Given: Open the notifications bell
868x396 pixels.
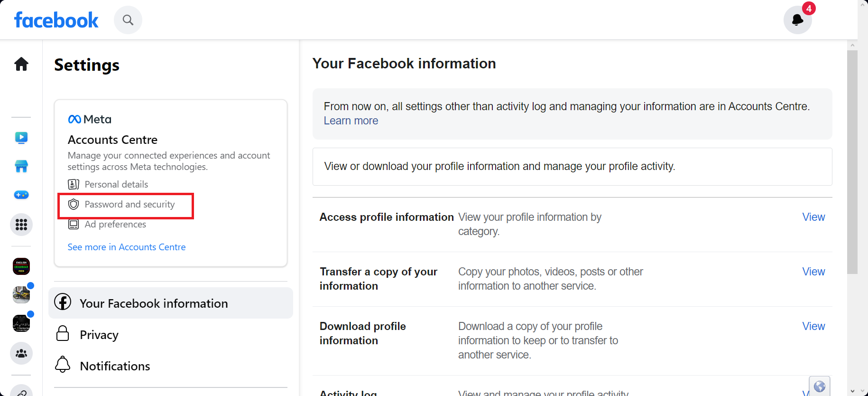Looking at the screenshot, I should click(797, 20).
